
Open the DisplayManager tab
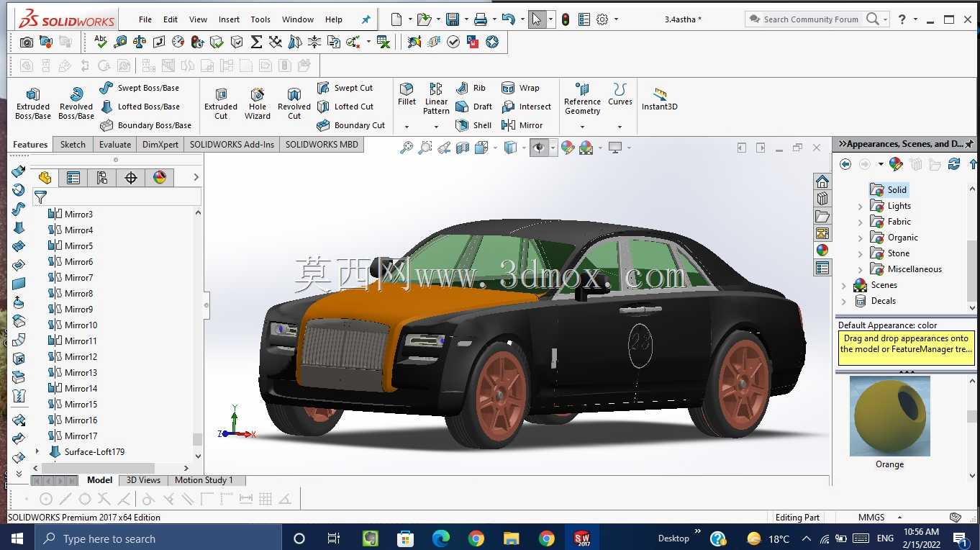pos(160,177)
